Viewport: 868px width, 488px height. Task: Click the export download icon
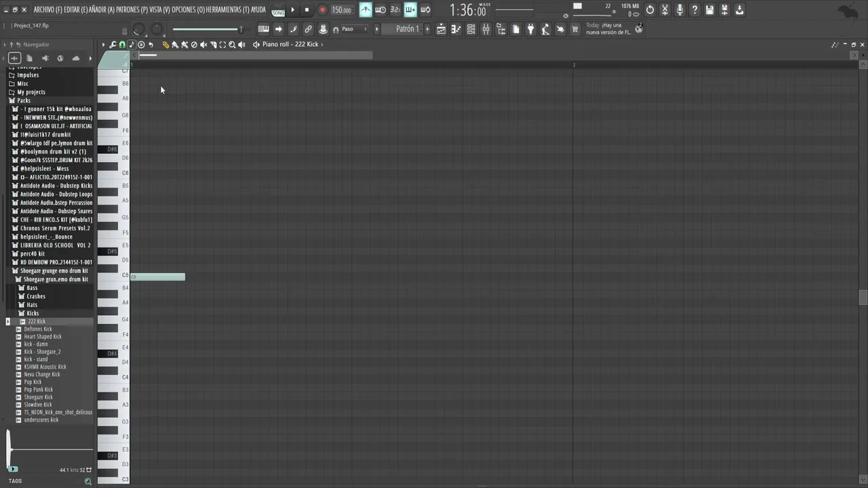[x=739, y=10]
